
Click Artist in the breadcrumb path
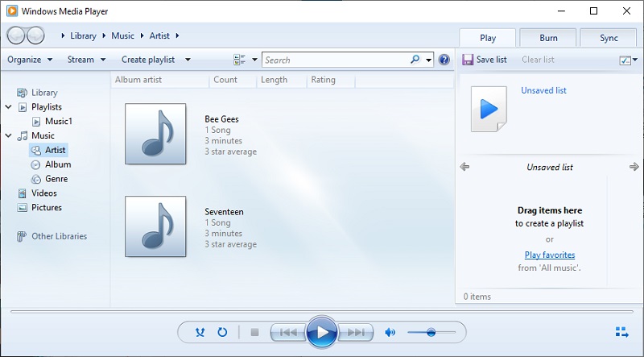coord(159,35)
